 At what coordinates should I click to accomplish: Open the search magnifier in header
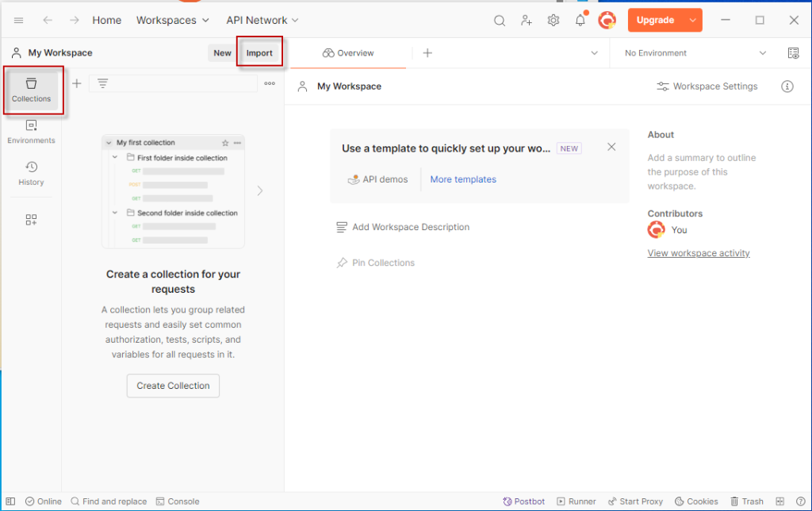[x=500, y=20]
